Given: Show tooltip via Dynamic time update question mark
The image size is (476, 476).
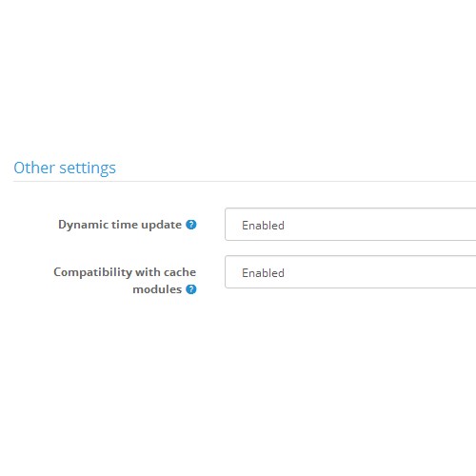Looking at the screenshot, I should point(191,225).
